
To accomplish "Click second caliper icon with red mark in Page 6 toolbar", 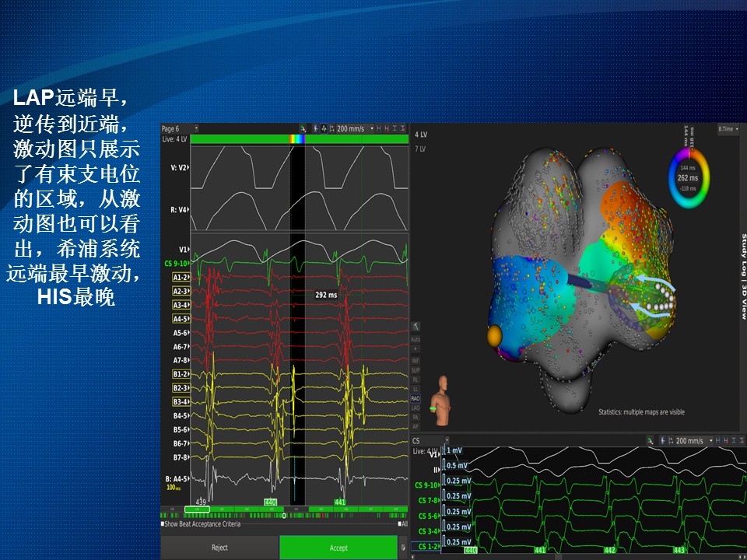I will (387, 128).
